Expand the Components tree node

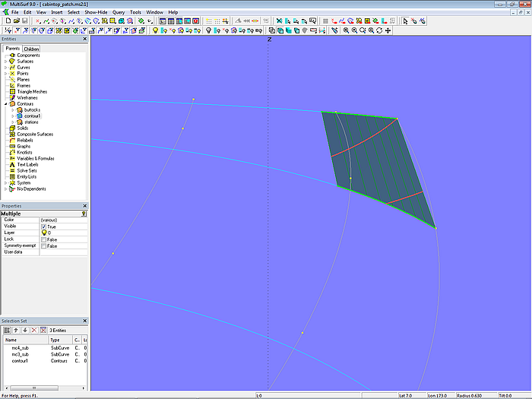click(x=5, y=55)
